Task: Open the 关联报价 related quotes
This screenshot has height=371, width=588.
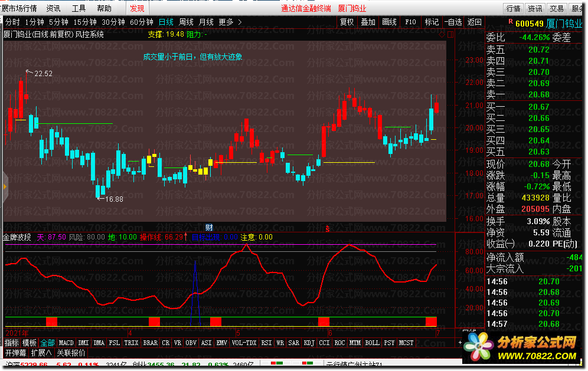Action: tap(71, 353)
